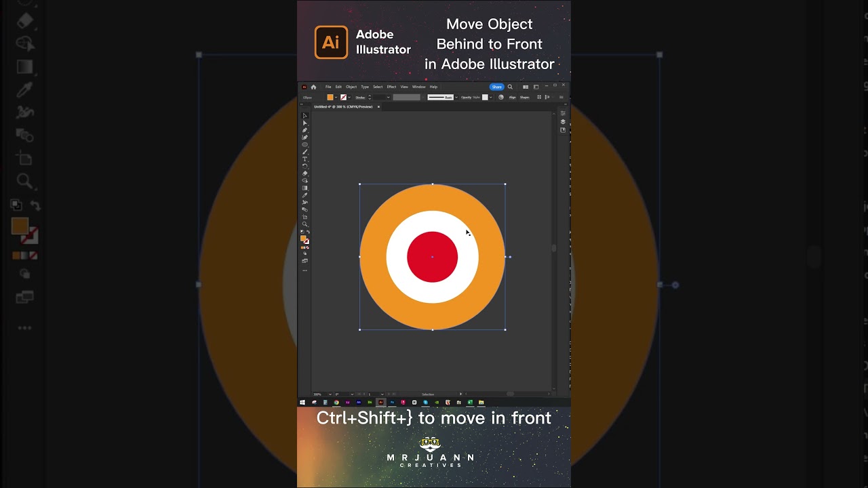Select the Zoom tool in toolbar
868x488 pixels.
tap(304, 224)
